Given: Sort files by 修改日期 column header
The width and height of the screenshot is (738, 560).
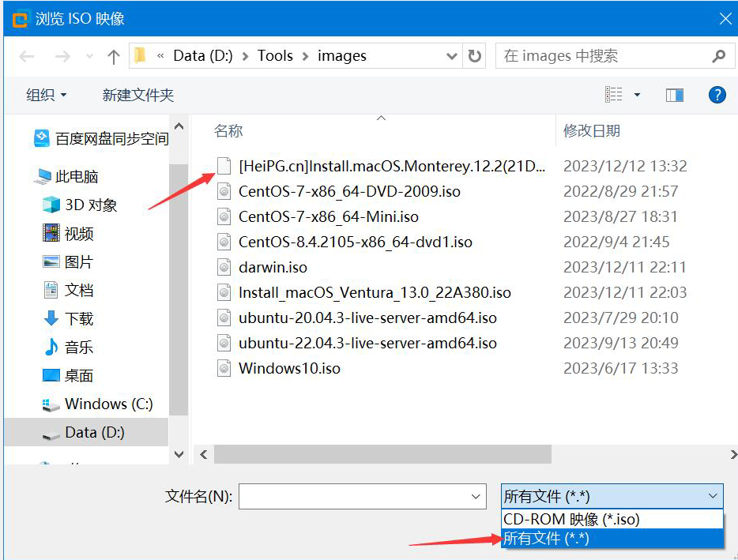Looking at the screenshot, I should (592, 130).
